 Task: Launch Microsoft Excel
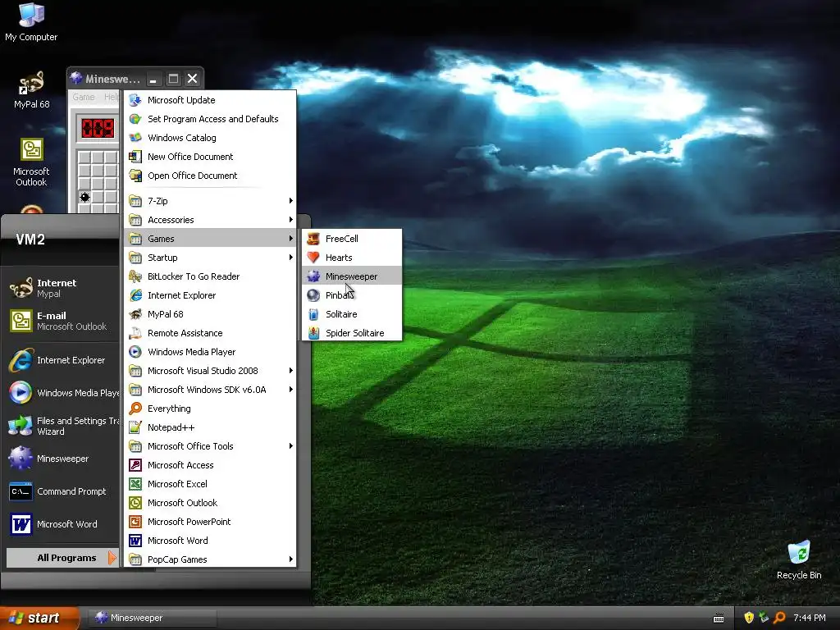pos(210,484)
